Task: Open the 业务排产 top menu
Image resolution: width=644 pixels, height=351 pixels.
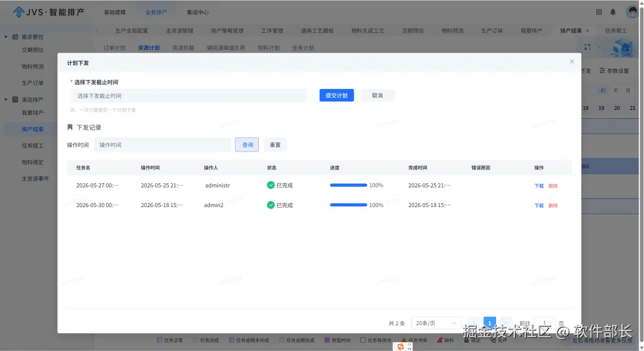Action: pos(156,13)
